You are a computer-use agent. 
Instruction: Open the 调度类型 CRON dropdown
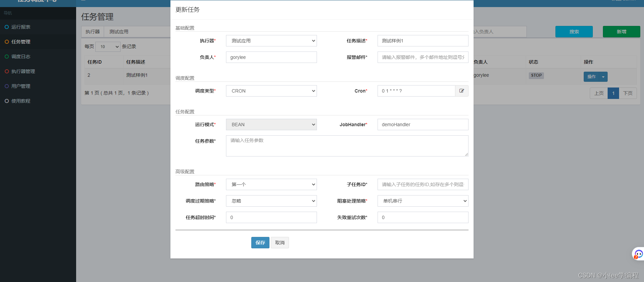271,91
